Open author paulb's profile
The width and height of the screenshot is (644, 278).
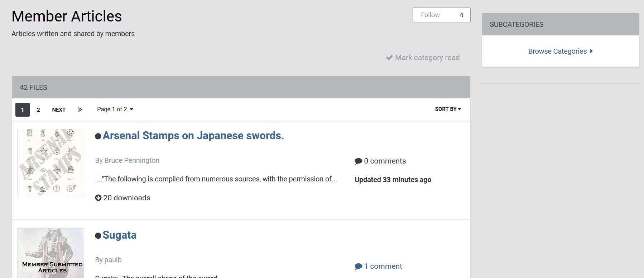click(x=113, y=260)
